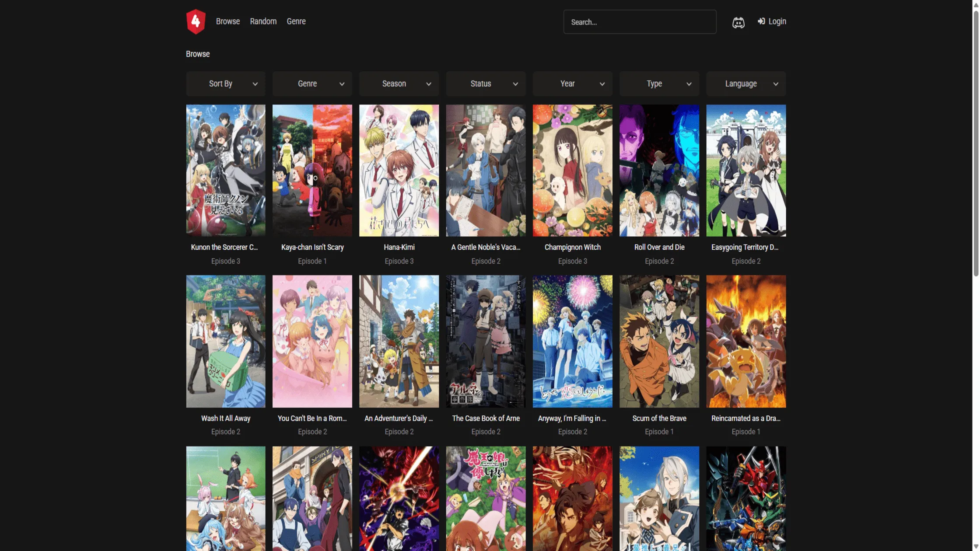Open the Season filter dropdown
Screen dimensions: 980x551
pyautogui.click(x=399, y=84)
